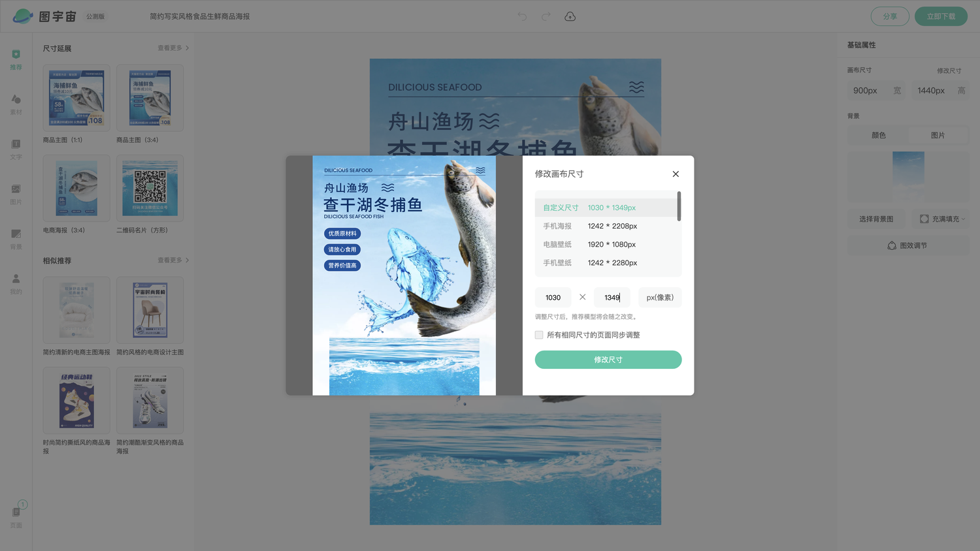980x551 pixels.
Task: Click the × separator icon between the width and height inputs
Action: pos(582,297)
